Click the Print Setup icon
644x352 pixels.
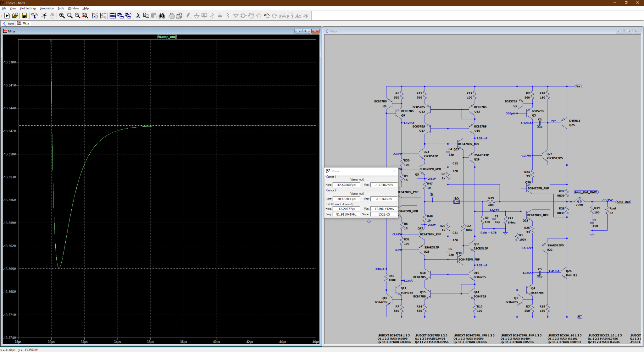pos(171,16)
